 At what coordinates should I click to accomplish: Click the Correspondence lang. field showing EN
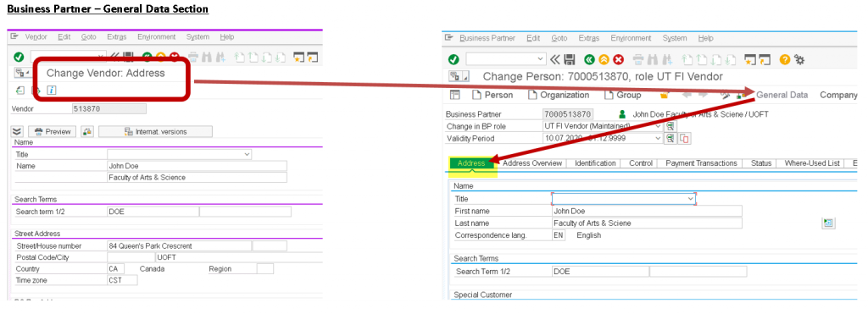pos(559,235)
